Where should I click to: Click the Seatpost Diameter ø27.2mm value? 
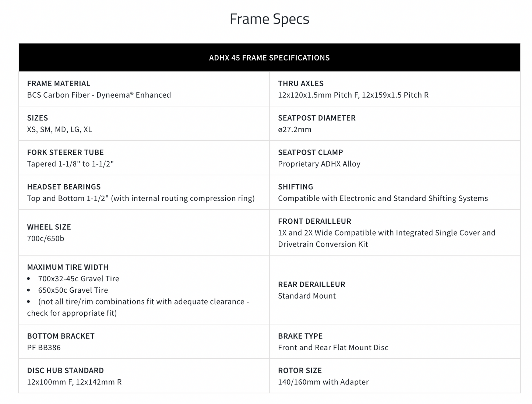pyautogui.click(x=295, y=129)
